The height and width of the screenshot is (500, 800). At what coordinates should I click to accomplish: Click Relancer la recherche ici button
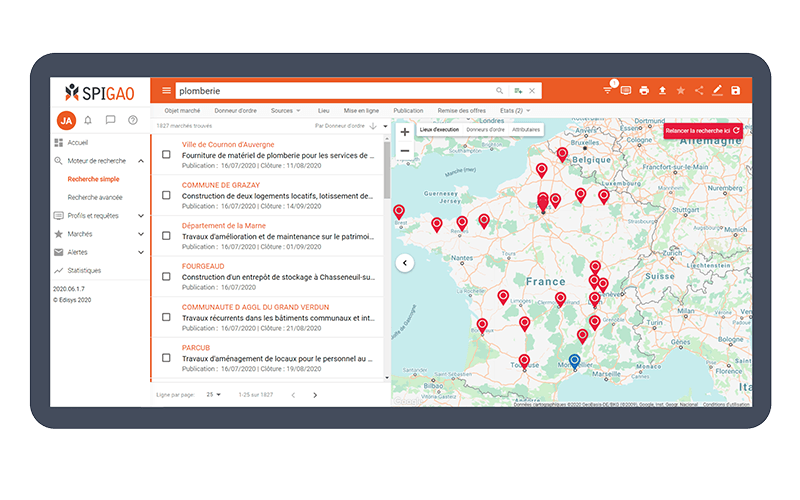coord(703,130)
